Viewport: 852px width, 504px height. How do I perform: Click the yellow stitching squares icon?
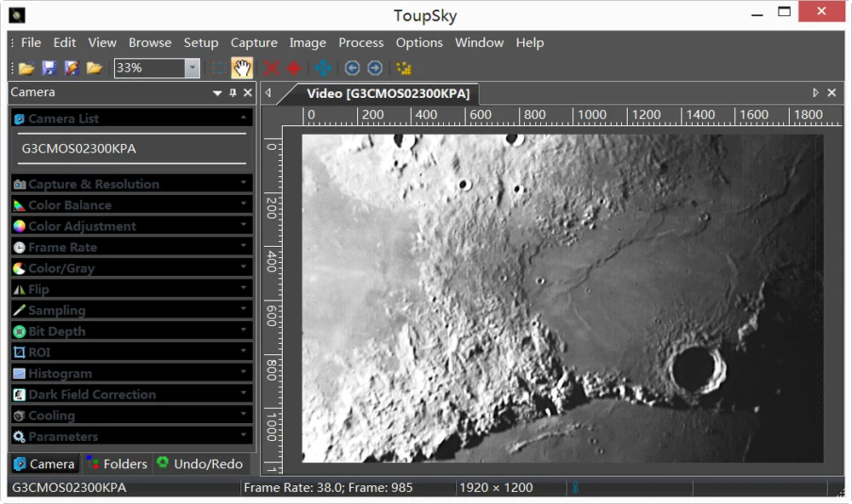click(404, 68)
